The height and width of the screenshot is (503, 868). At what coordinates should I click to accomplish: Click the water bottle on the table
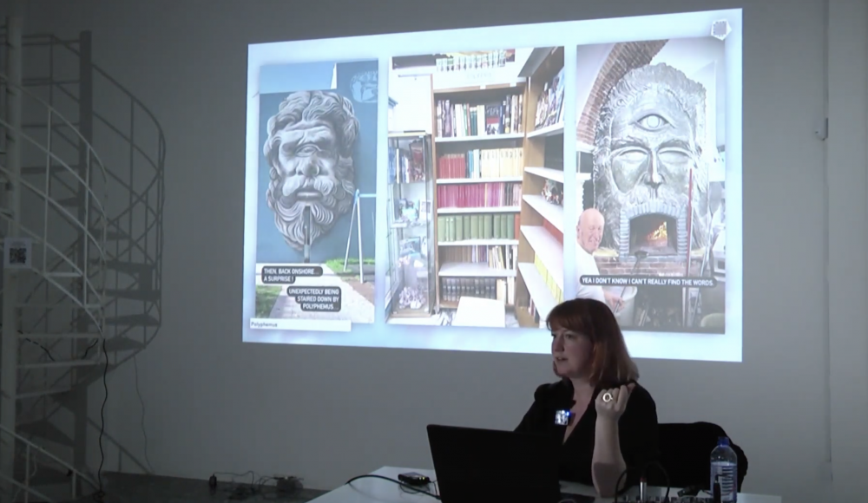coord(722,470)
